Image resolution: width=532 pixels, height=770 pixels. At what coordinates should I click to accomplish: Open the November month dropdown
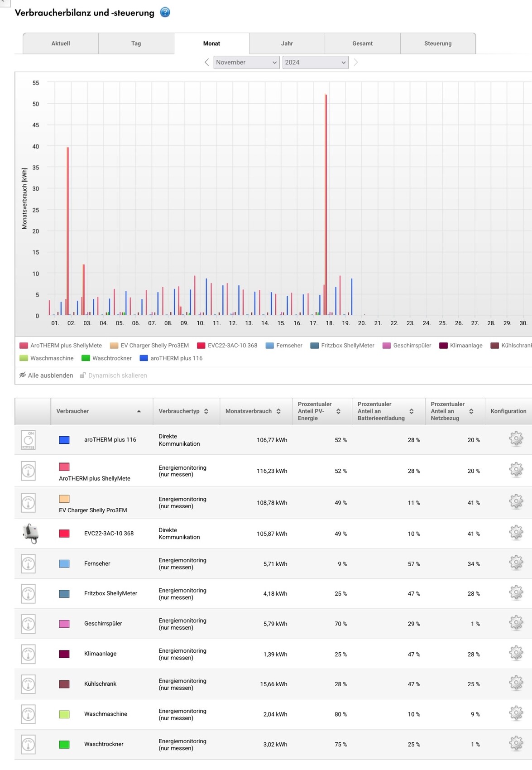point(246,63)
